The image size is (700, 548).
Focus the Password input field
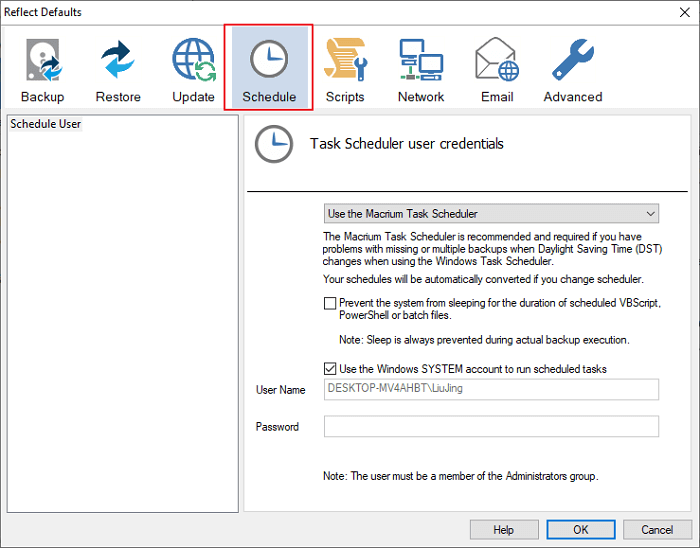pos(491,426)
